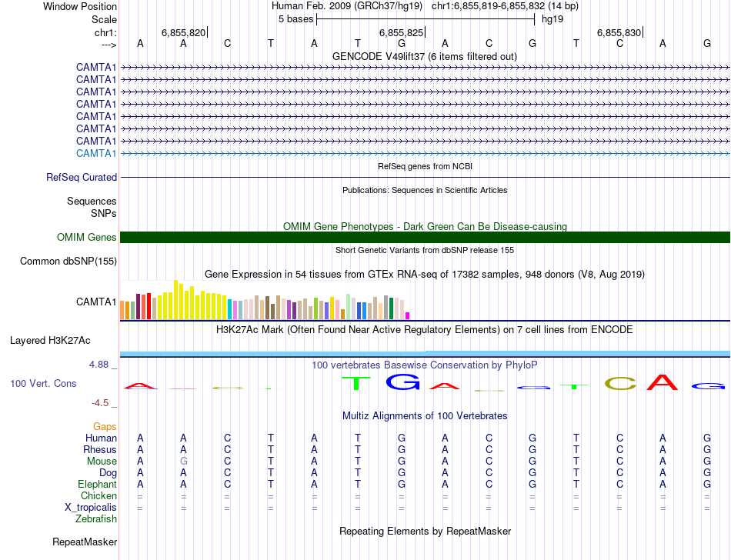This screenshot has height=560, width=731.
Task: Click the RepeatMasker track label
Action: tap(84, 542)
